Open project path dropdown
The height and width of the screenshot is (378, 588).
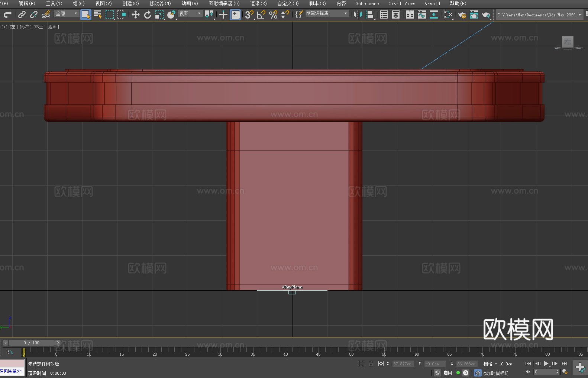click(x=539, y=15)
